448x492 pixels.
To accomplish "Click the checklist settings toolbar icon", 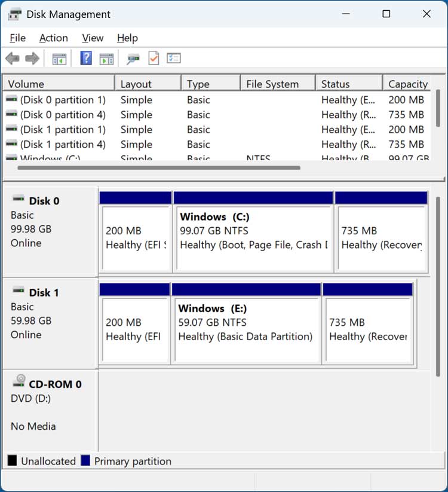I will coord(174,58).
